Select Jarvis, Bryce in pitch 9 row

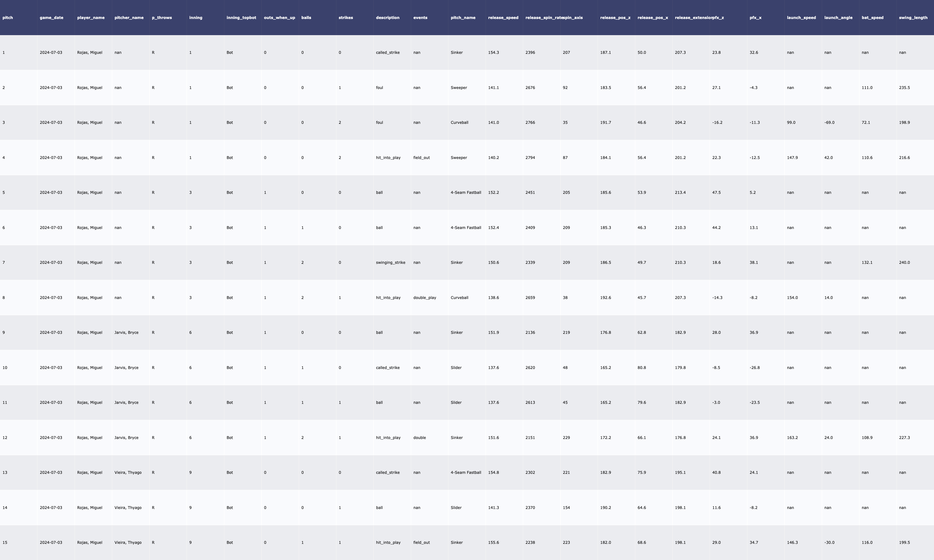pos(126,333)
